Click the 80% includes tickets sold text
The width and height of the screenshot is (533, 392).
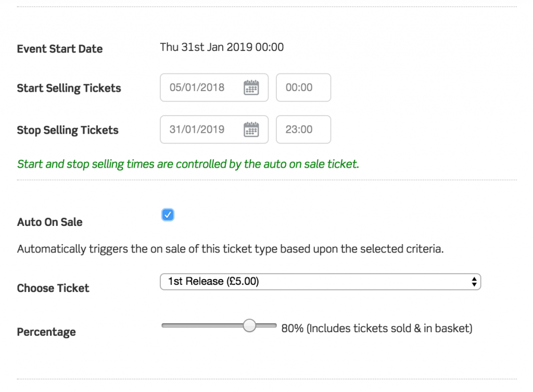[377, 328]
